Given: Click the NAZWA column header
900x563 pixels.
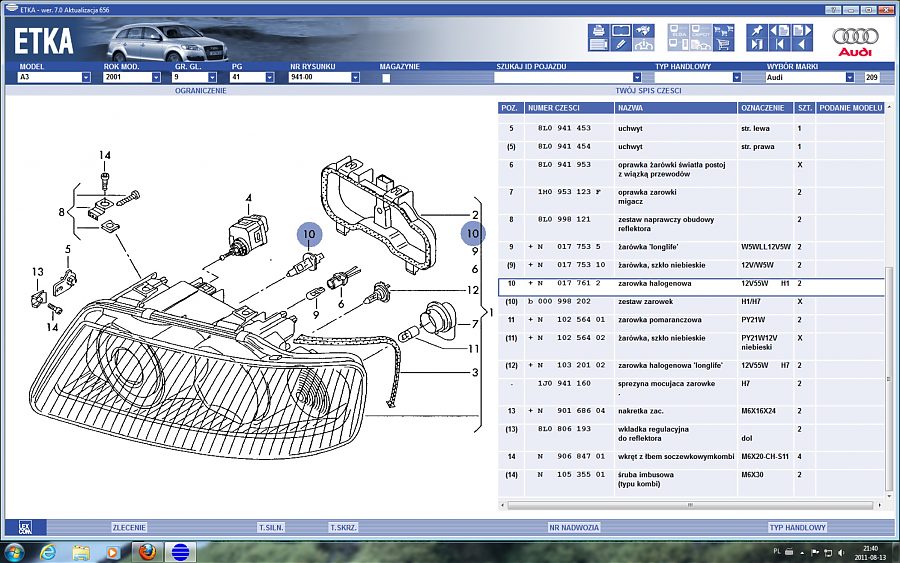Looking at the screenshot, I should (x=675, y=108).
